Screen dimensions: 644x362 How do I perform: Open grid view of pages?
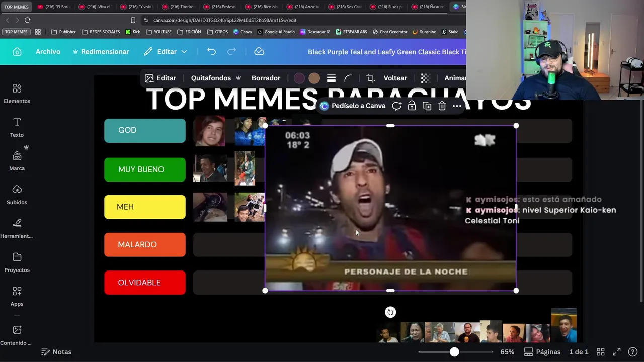coord(600,352)
